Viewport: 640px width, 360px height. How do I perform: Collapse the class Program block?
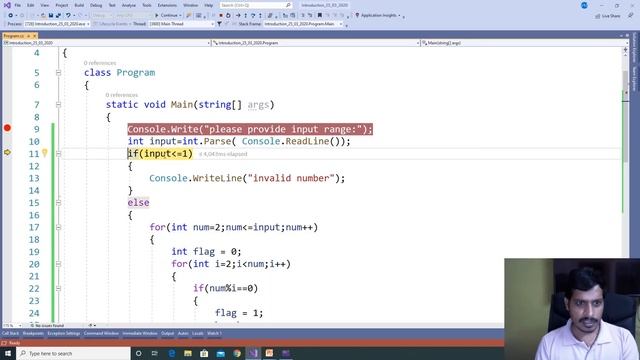coord(58,73)
